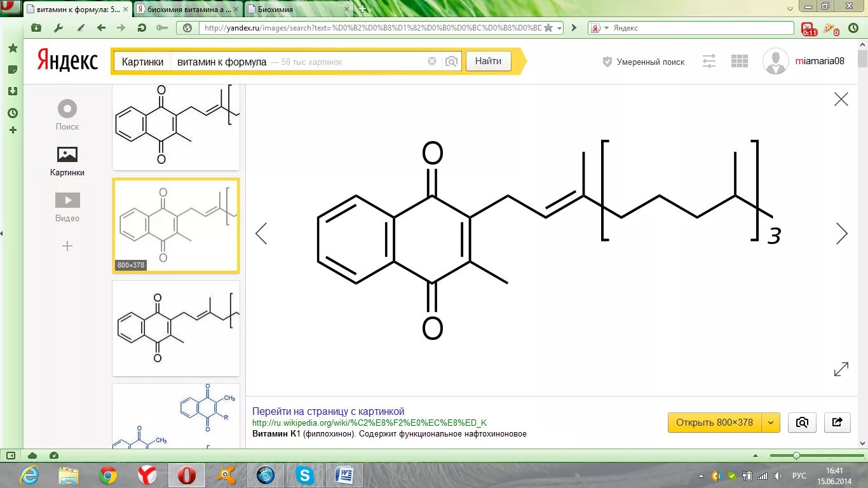The image size is (868, 488).
Task: Click the Opera Link cloud icon in status bar
Action: (32, 456)
